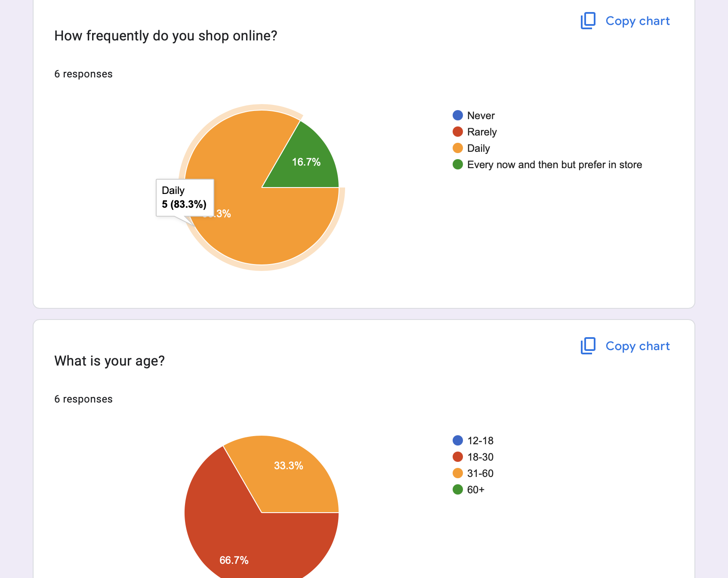Click the green legend dot for in-store preference

point(458,164)
